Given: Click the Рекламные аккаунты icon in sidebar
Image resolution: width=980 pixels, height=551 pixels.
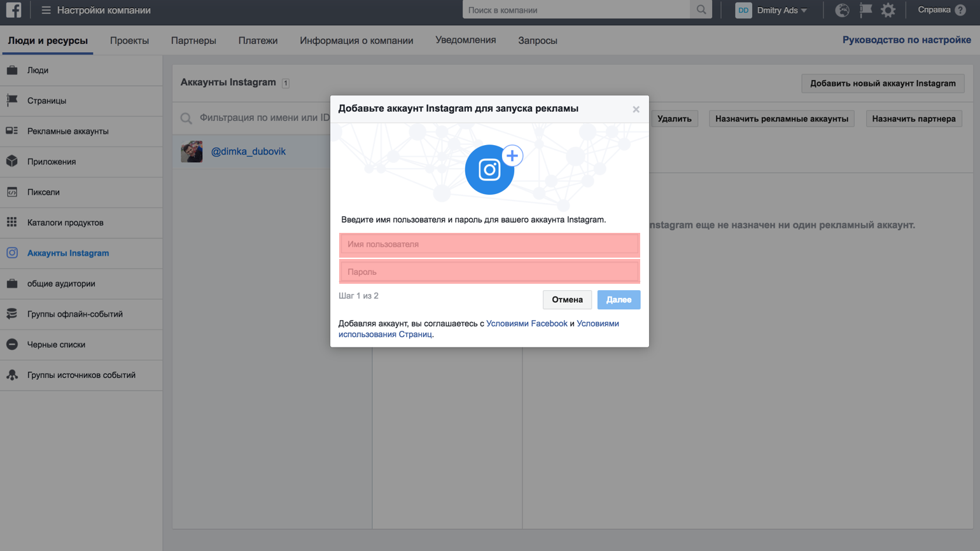Looking at the screenshot, I should coord(12,131).
